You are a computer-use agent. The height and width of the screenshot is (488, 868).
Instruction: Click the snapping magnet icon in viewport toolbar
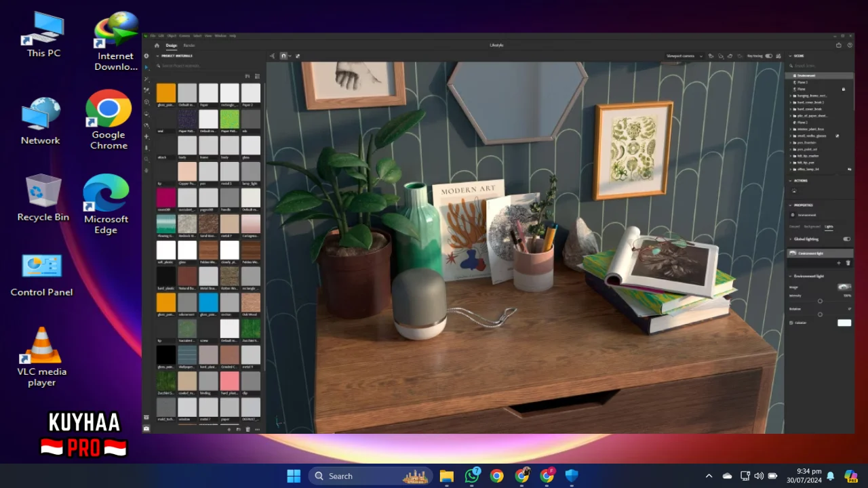click(284, 56)
